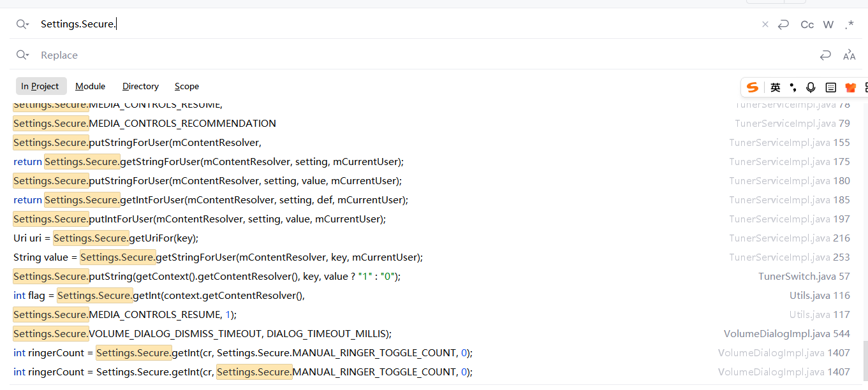The width and height of the screenshot is (868, 390).
Task: Click file label TunerServiceImpl.java 216
Action: pos(790,238)
